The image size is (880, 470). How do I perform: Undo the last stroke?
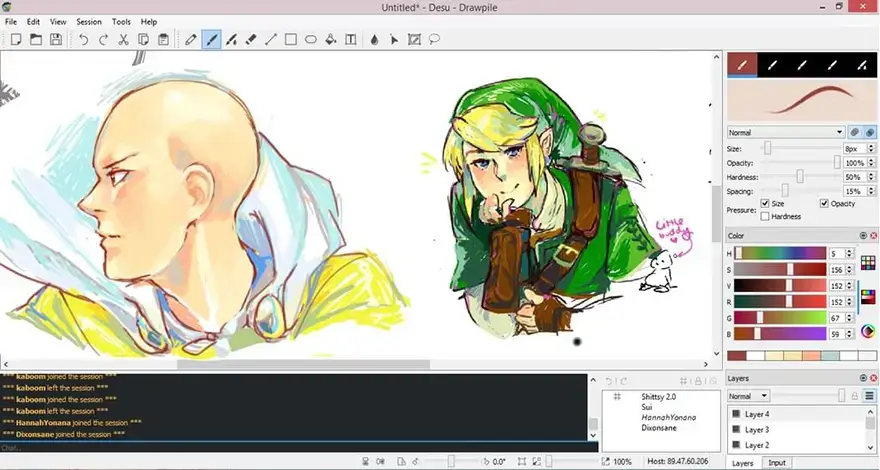(84, 39)
